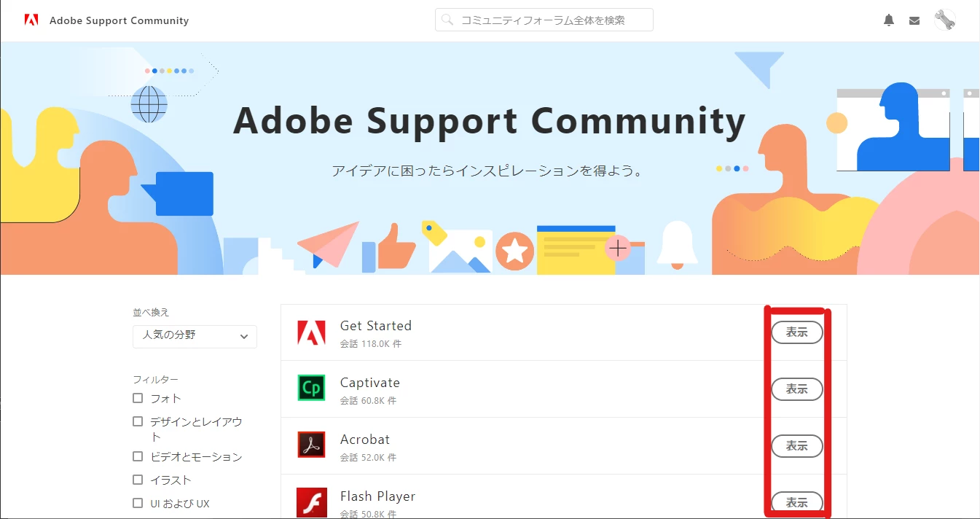Click the Get Started Adobe icon
Viewport: 980px width, 519px height.
point(312,332)
